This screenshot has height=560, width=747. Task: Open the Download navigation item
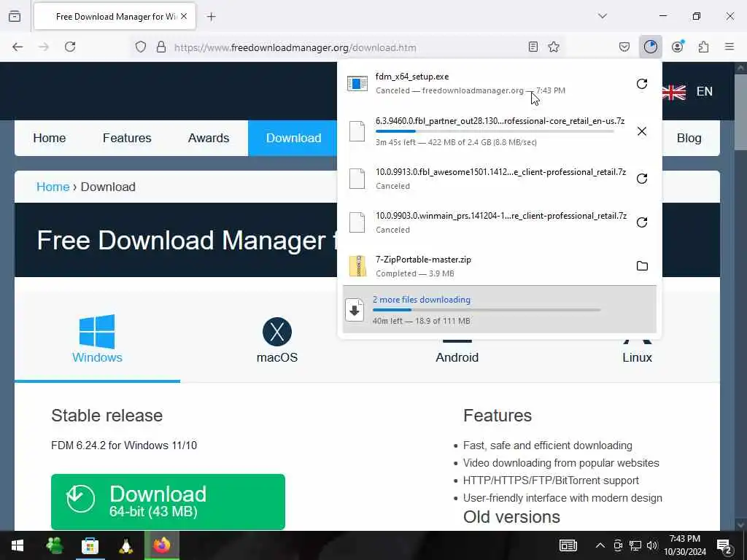[x=293, y=138]
